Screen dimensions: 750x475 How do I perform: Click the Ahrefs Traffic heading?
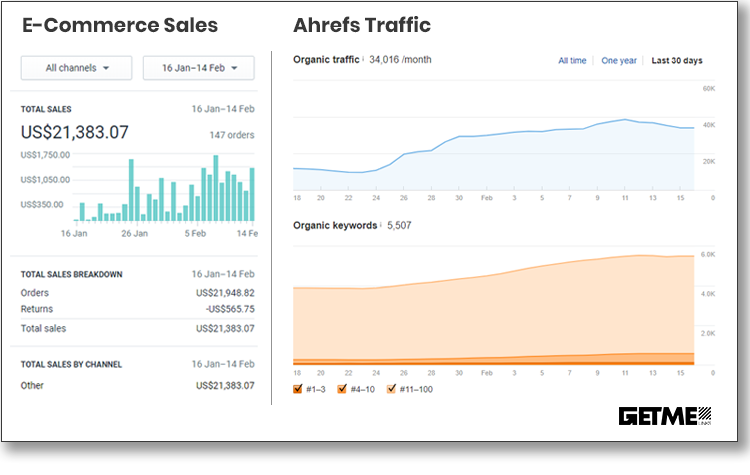pos(362,25)
